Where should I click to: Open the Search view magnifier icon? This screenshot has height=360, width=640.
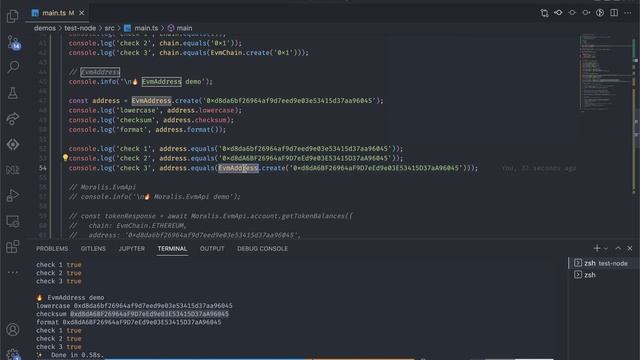point(13,67)
